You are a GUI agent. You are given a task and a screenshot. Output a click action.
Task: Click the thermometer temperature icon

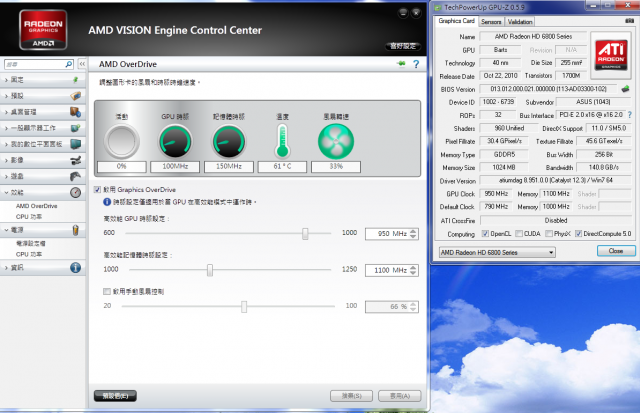click(282, 141)
